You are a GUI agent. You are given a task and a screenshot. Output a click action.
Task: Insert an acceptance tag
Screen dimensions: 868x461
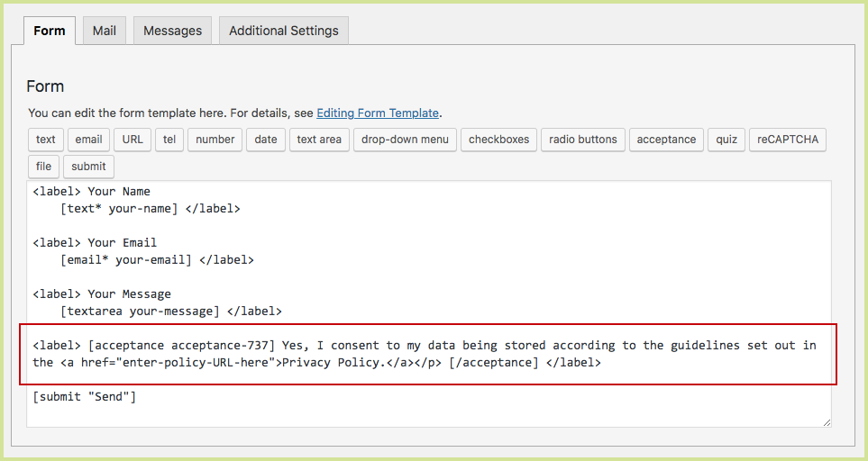tap(666, 140)
